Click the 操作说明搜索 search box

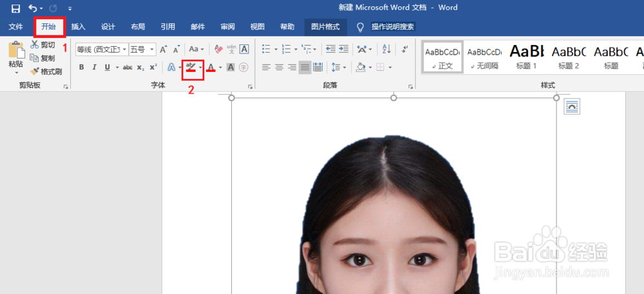393,27
